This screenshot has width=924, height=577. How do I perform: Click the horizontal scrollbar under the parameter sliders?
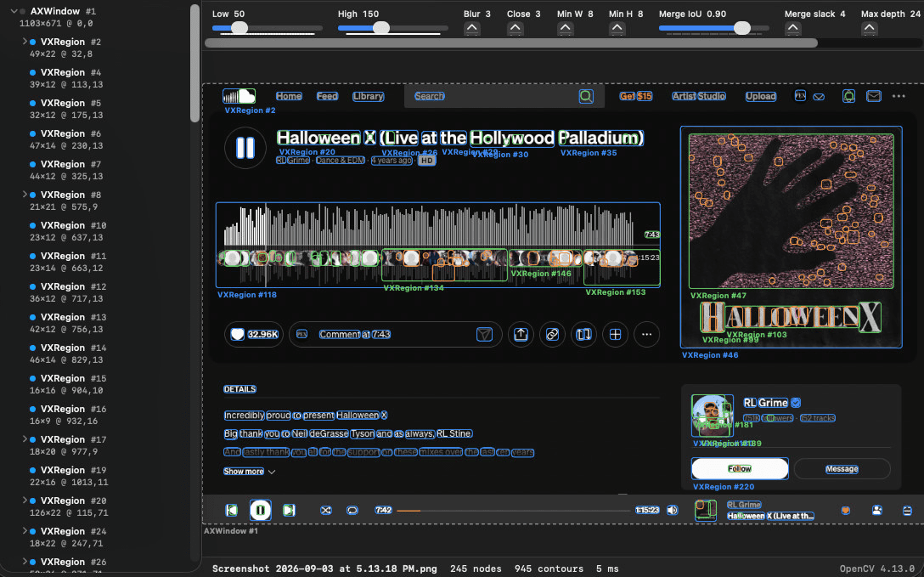(511, 43)
